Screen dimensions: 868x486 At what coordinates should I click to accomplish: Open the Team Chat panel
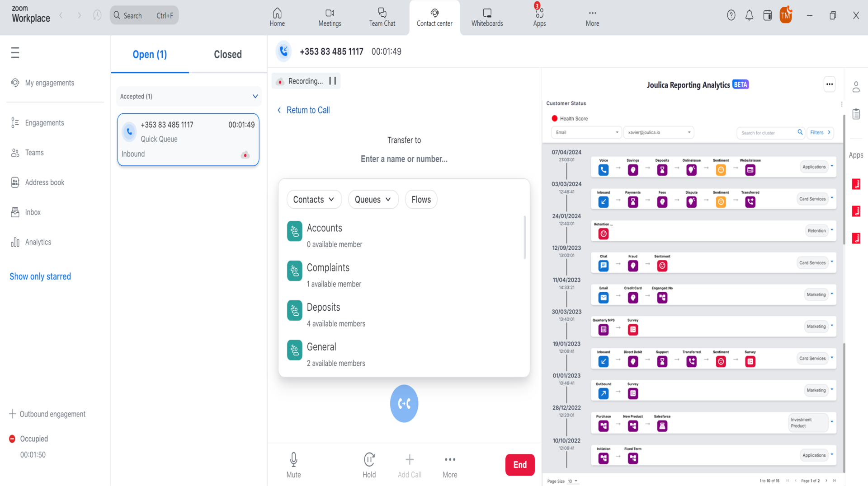click(382, 17)
